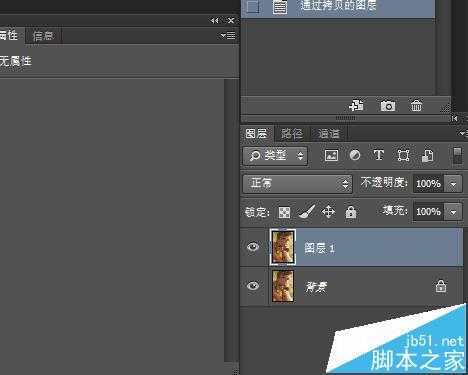Click 背景 layer name

(316, 287)
